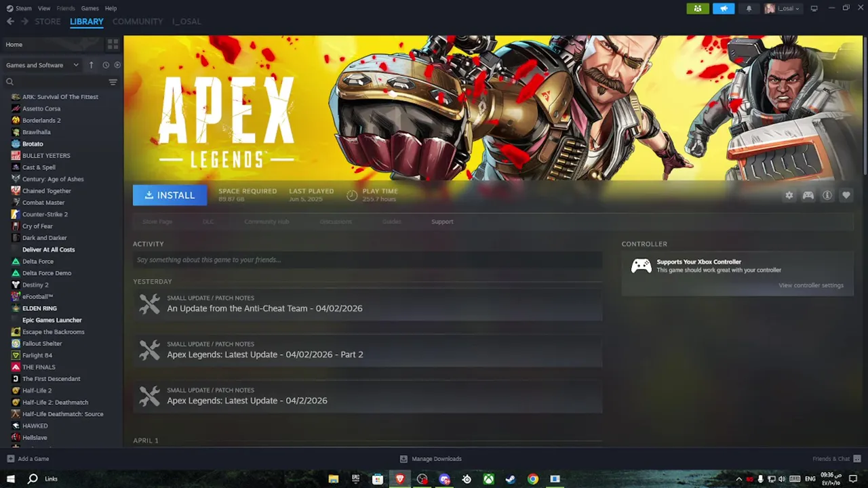Viewport: 868px width, 488px height.
Task: Open Apex Legends Latest Update 04/2/2026 post
Action: [368, 396]
